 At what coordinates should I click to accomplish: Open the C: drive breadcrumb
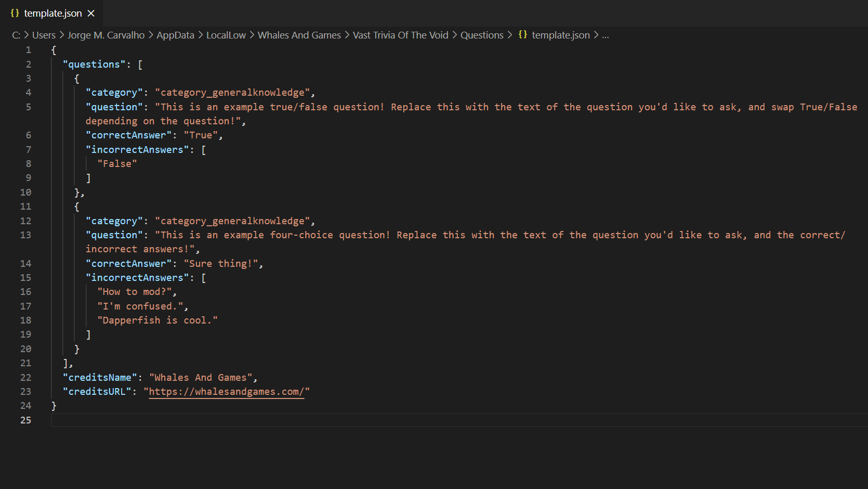(16, 35)
